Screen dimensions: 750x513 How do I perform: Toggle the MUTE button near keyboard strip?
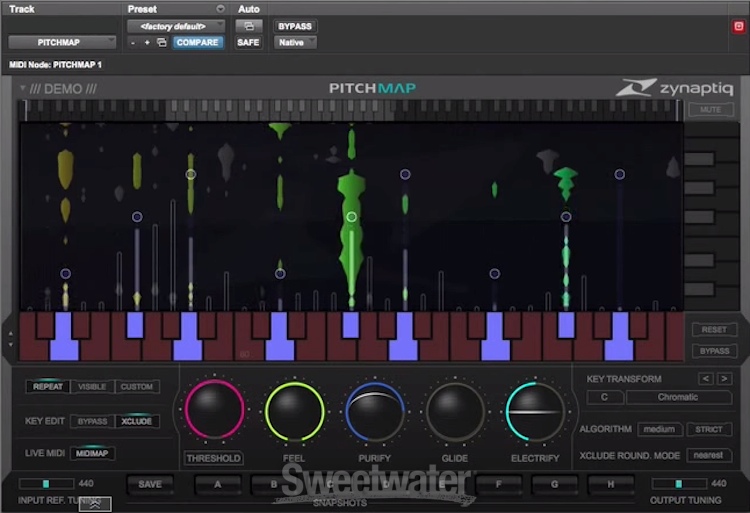(710, 109)
